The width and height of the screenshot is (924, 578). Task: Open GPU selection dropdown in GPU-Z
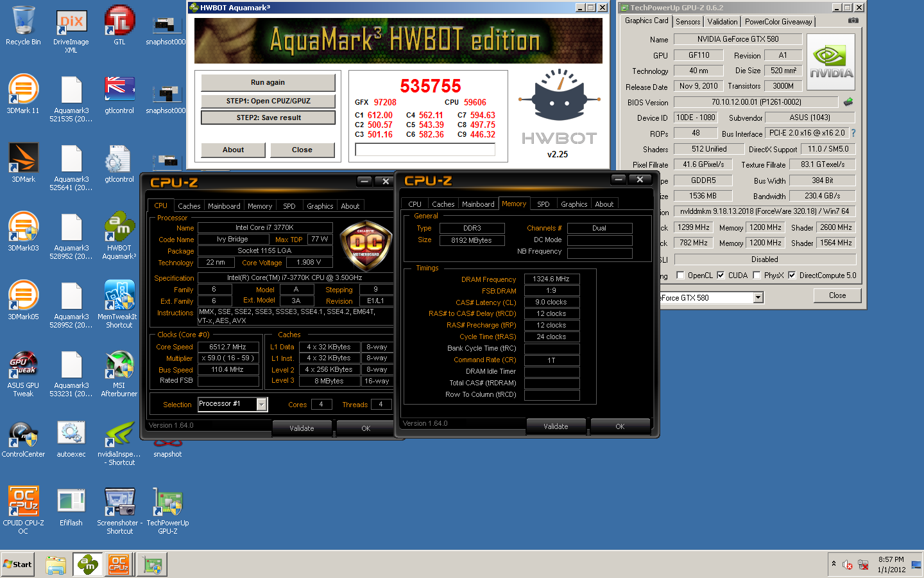click(x=758, y=297)
